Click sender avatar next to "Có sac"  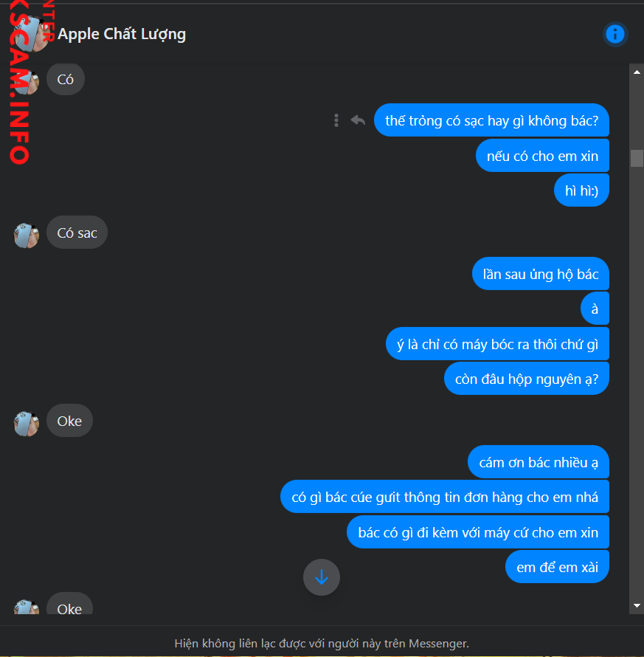(x=27, y=235)
